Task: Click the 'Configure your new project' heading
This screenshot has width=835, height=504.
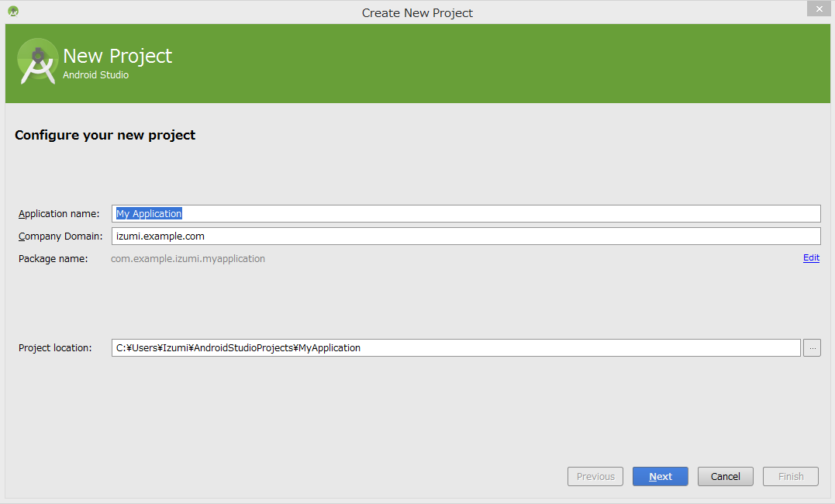Action: click(105, 136)
